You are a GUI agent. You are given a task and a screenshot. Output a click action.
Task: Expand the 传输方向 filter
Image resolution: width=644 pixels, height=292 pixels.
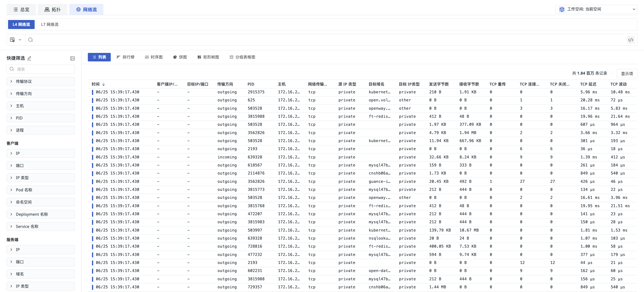click(41, 94)
